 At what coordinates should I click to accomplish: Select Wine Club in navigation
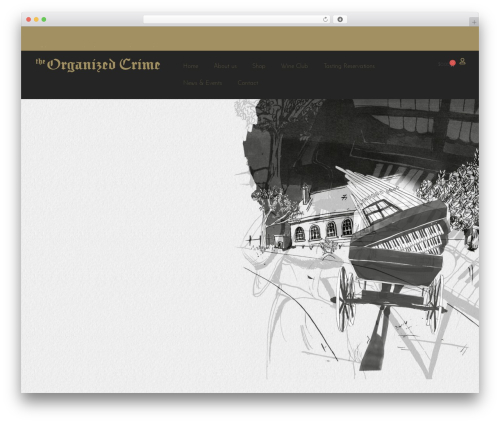tap(294, 66)
